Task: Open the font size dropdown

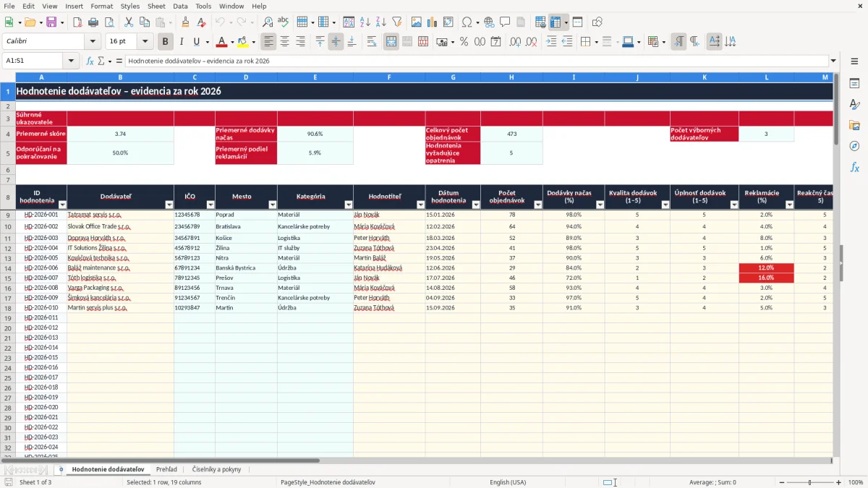Action: (x=145, y=42)
